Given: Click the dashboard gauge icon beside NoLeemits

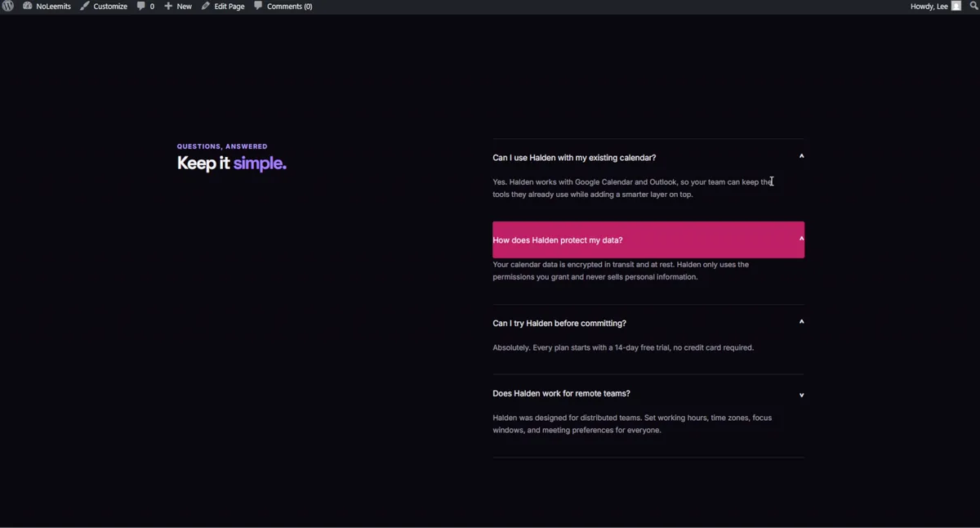Looking at the screenshot, I should pyautogui.click(x=27, y=6).
